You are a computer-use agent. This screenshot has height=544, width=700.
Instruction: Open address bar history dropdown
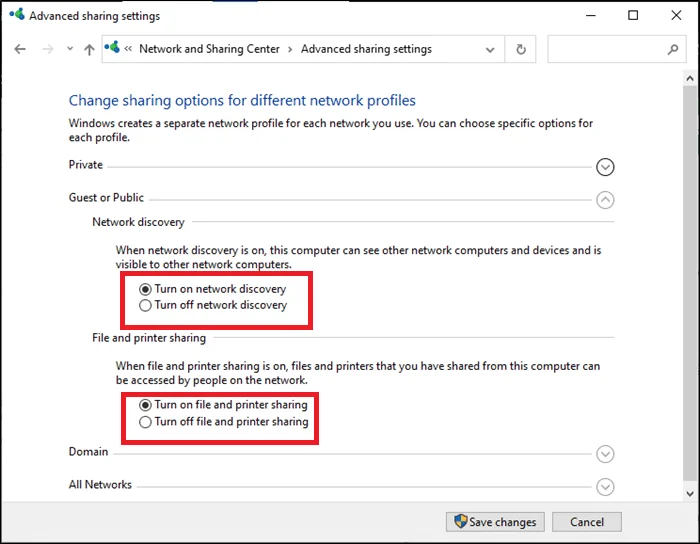pos(490,50)
